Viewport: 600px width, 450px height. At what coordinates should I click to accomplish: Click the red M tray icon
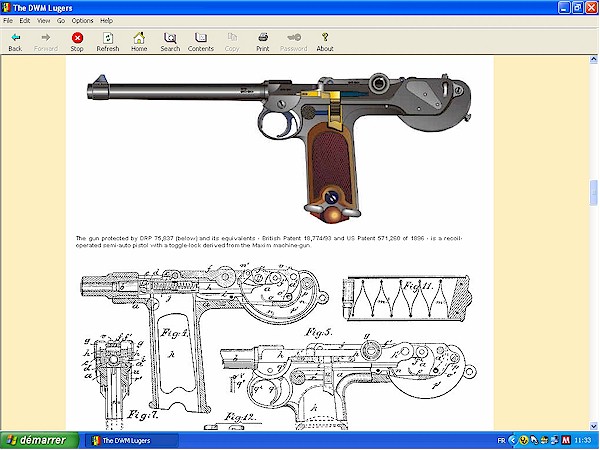566,440
